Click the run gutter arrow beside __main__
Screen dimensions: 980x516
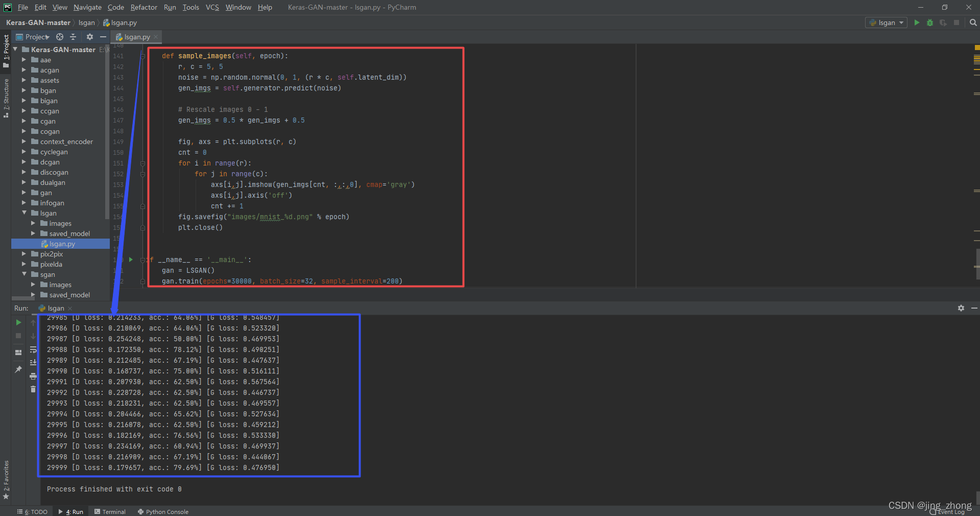click(x=131, y=260)
